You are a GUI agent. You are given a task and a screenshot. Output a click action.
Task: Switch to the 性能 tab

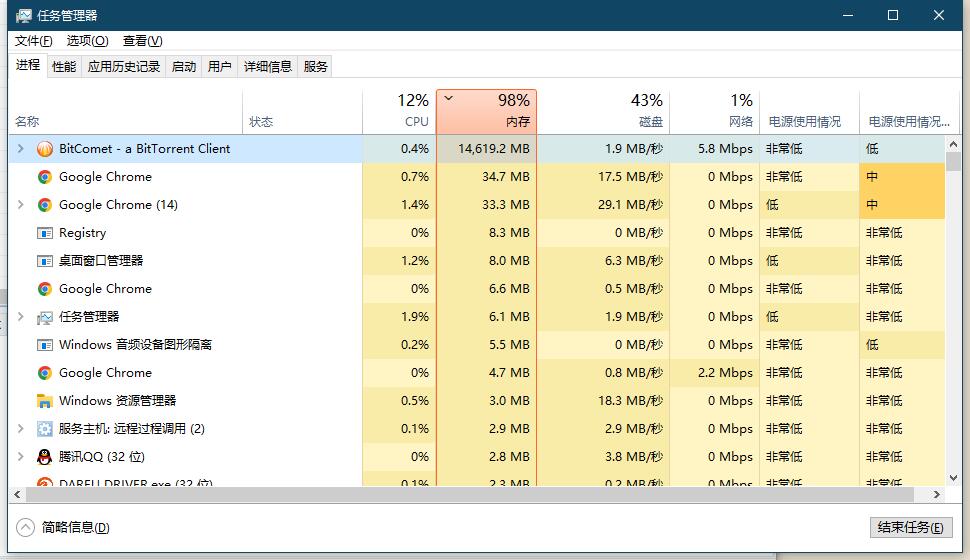[64, 66]
